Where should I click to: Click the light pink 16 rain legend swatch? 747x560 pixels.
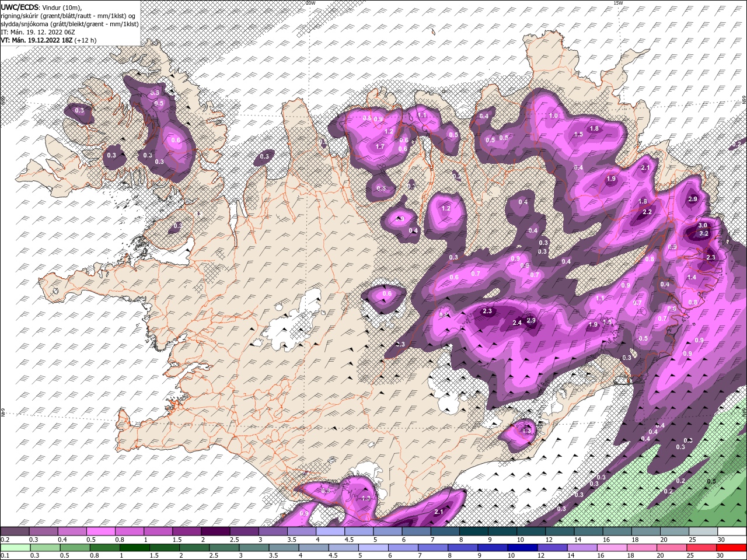tap(613, 548)
